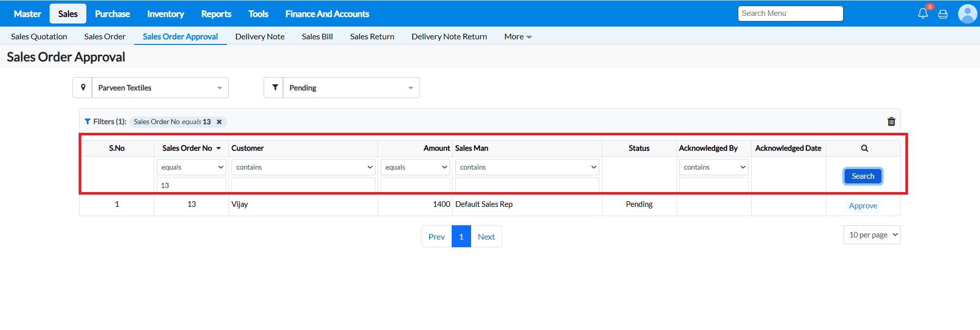Image resolution: width=980 pixels, height=330 pixels.
Task: Open the Amount equals operator dropdown
Action: pos(415,167)
